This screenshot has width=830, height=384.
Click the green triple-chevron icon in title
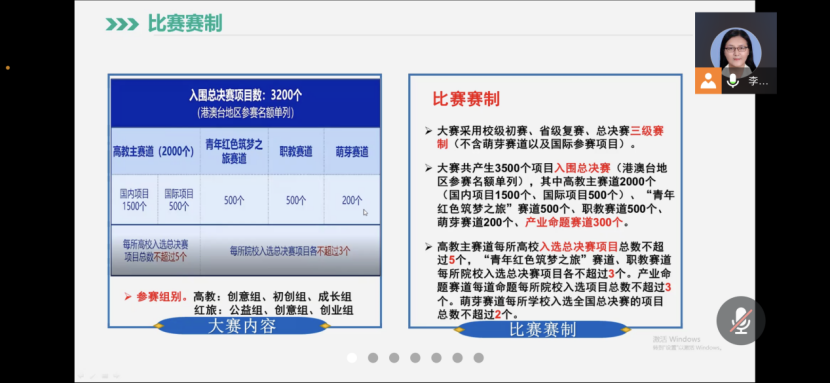click(x=121, y=24)
